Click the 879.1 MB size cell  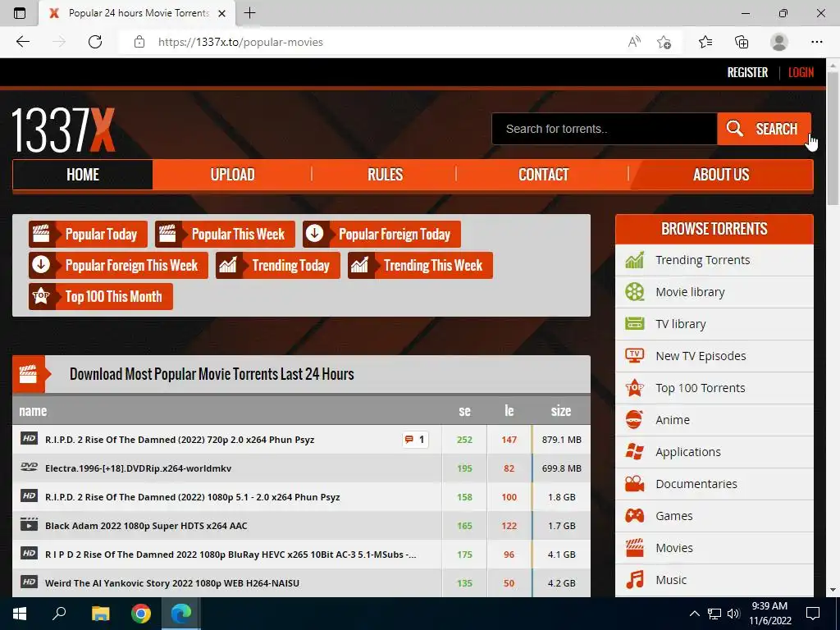(x=561, y=440)
